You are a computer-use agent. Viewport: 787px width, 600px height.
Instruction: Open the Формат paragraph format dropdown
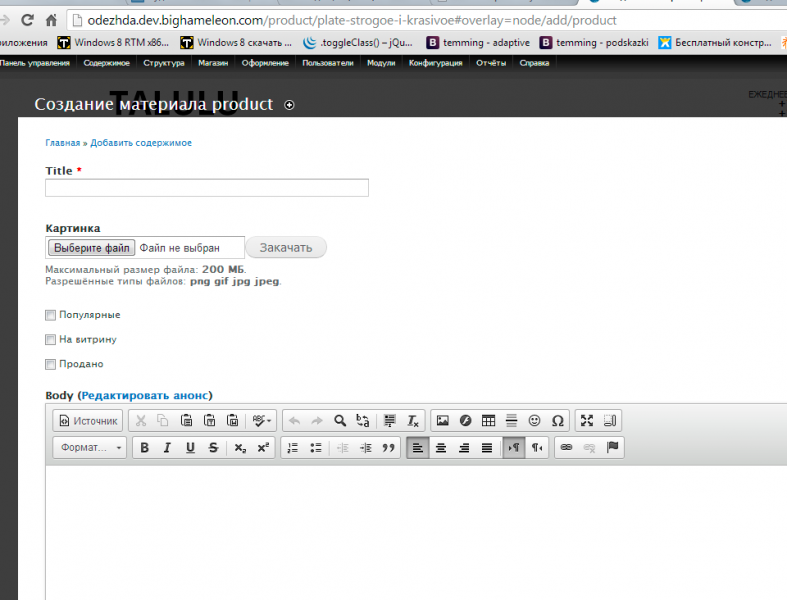pos(90,447)
